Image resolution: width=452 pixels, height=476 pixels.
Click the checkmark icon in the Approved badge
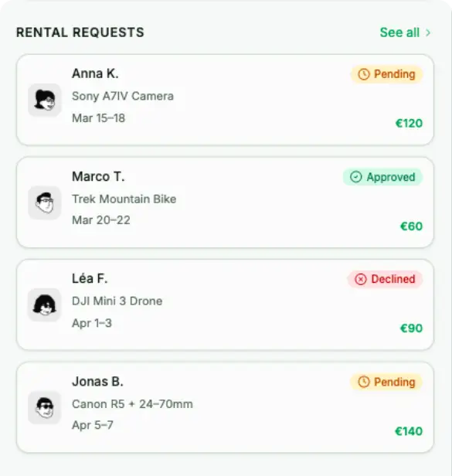pos(355,177)
